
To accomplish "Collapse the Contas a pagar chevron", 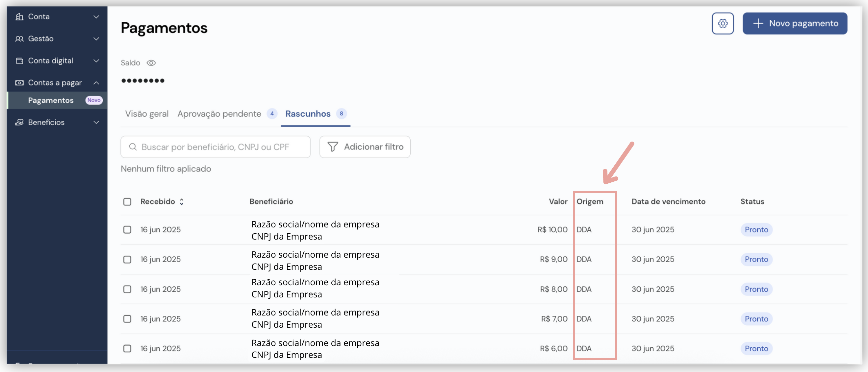I will click(x=96, y=83).
